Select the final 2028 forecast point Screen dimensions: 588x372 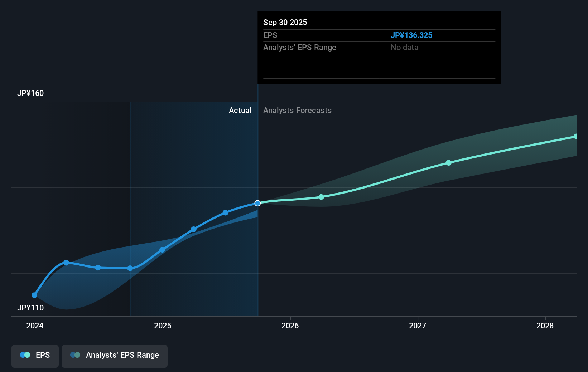pyautogui.click(x=576, y=136)
